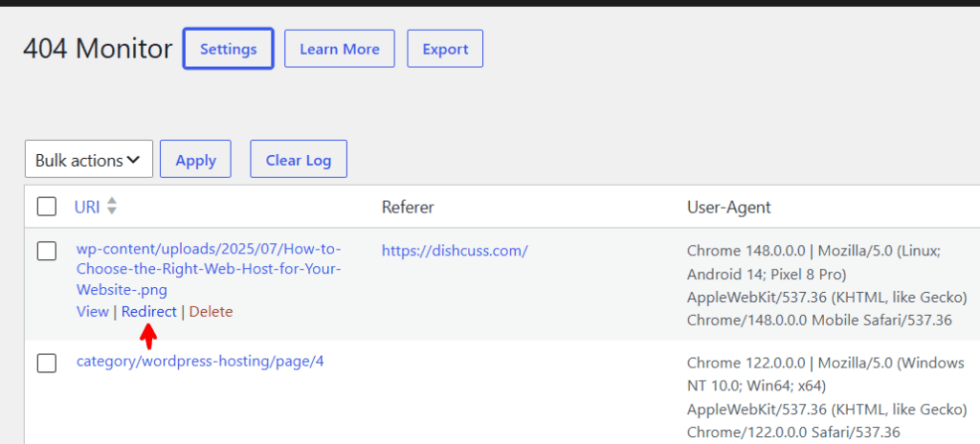Apply the selected bulk action
The height and width of the screenshot is (444, 980).
195,160
